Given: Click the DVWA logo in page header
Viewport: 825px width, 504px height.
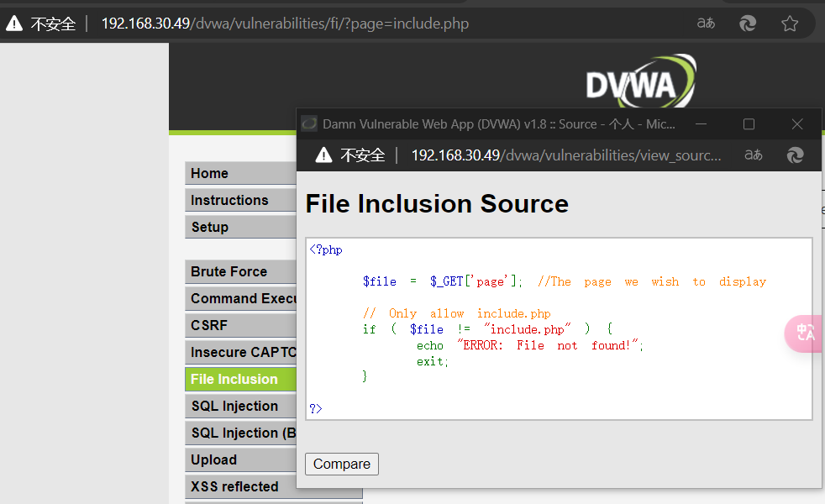Looking at the screenshot, I should pyautogui.click(x=641, y=81).
